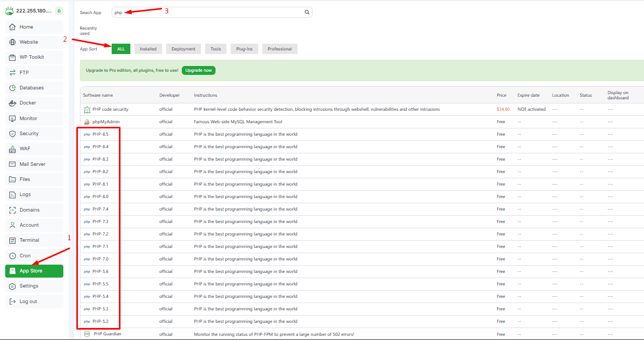
Task: Click the phpMyAdmin sailboat icon
Action: point(87,122)
